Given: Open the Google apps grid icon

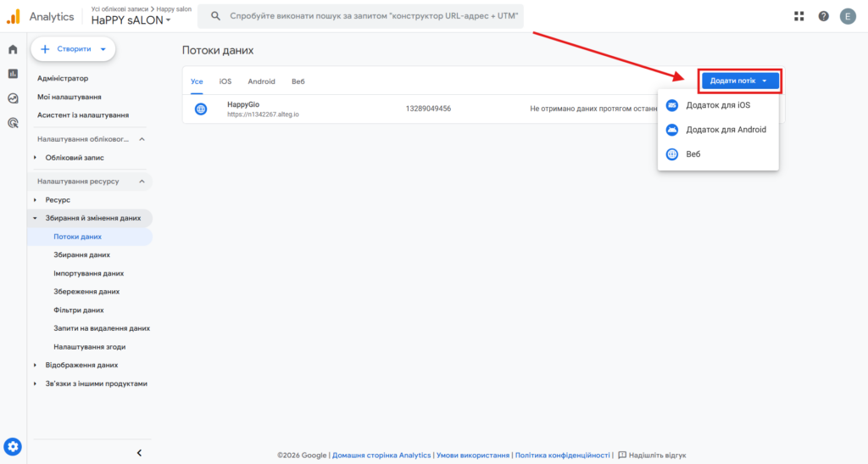Looking at the screenshot, I should 798,16.
